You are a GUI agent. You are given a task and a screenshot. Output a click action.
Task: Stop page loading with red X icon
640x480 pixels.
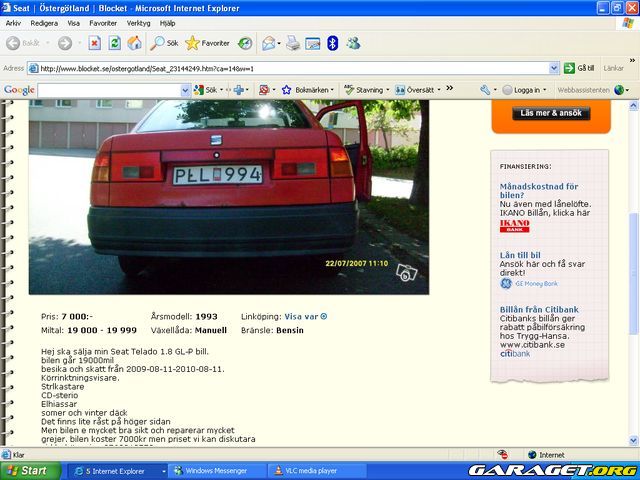tap(95, 43)
